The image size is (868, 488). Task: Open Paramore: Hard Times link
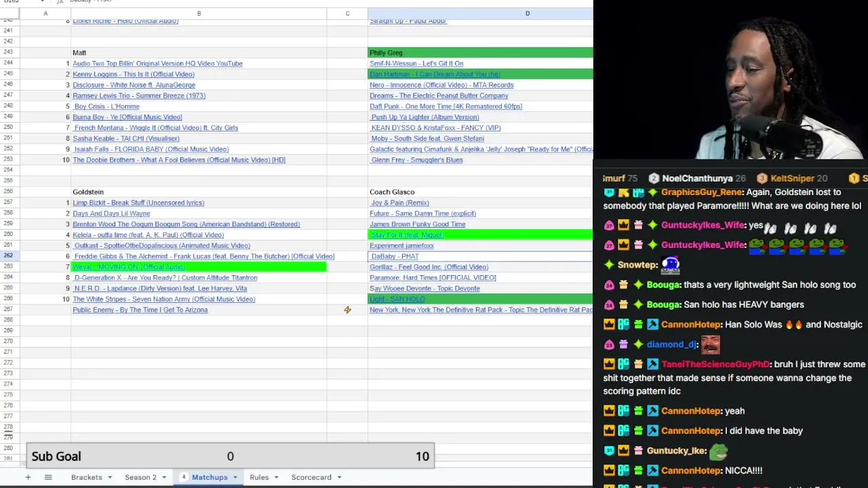coord(433,278)
